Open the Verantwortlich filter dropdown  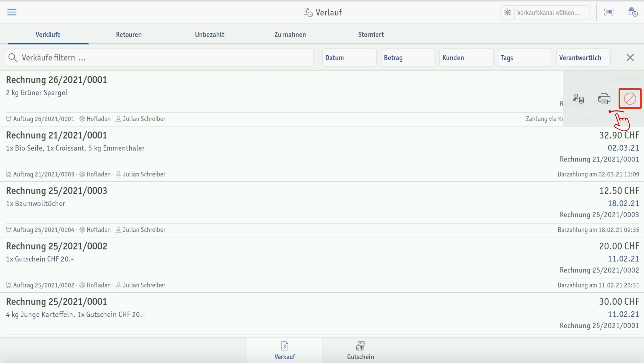pos(583,57)
